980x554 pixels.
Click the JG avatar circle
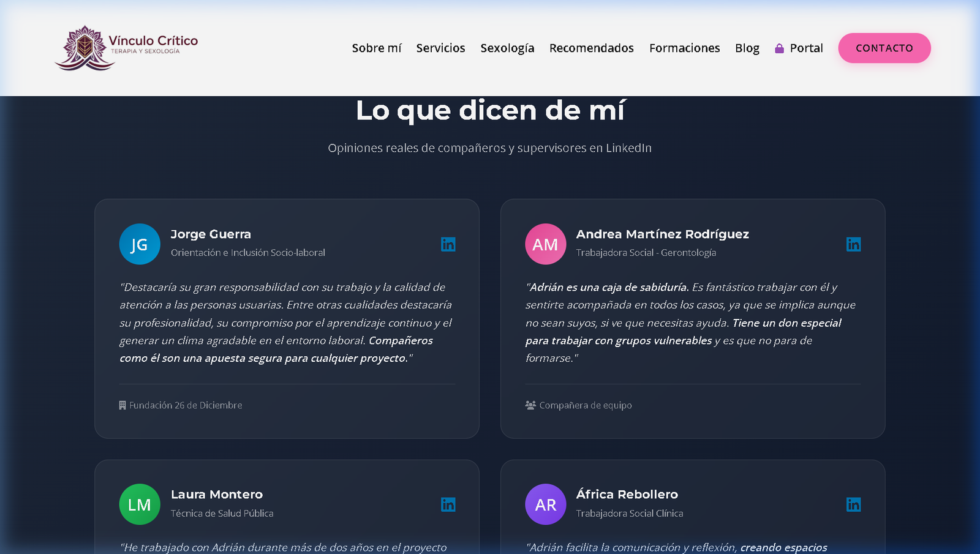[140, 244]
